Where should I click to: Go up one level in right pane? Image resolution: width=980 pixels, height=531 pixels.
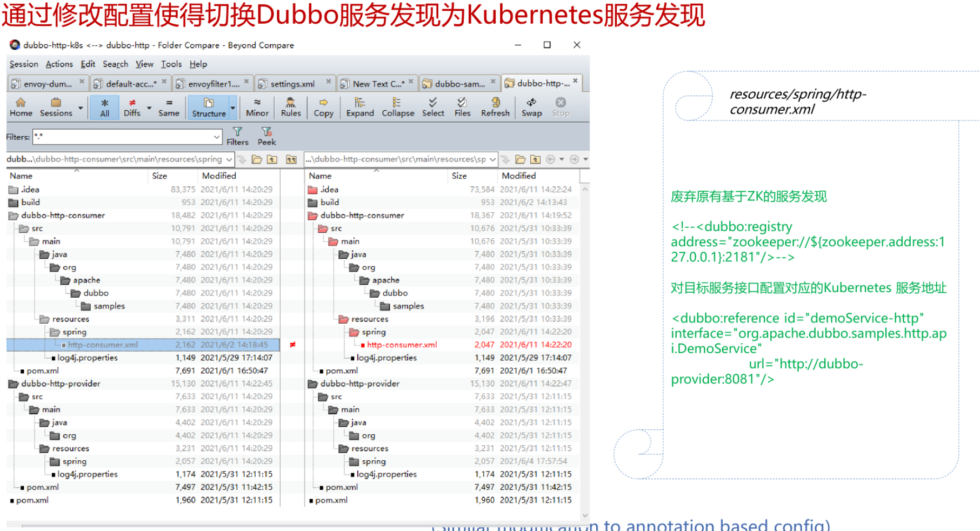coord(535,159)
